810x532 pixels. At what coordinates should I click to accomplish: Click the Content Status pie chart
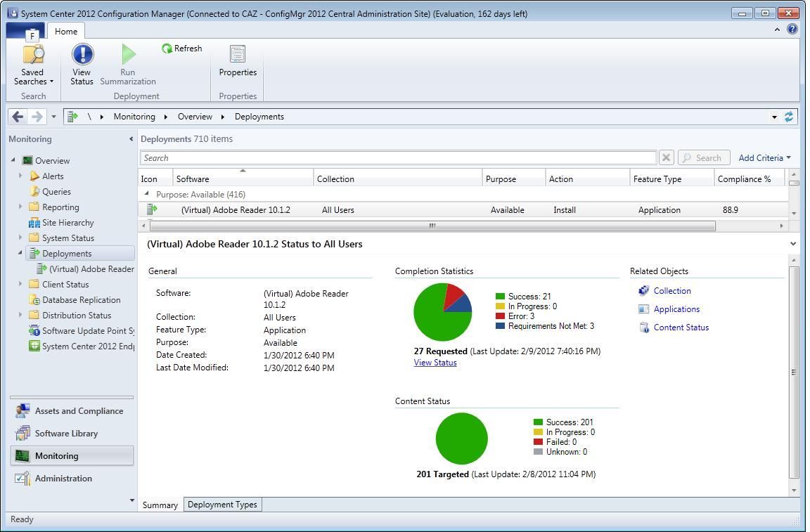point(461,439)
